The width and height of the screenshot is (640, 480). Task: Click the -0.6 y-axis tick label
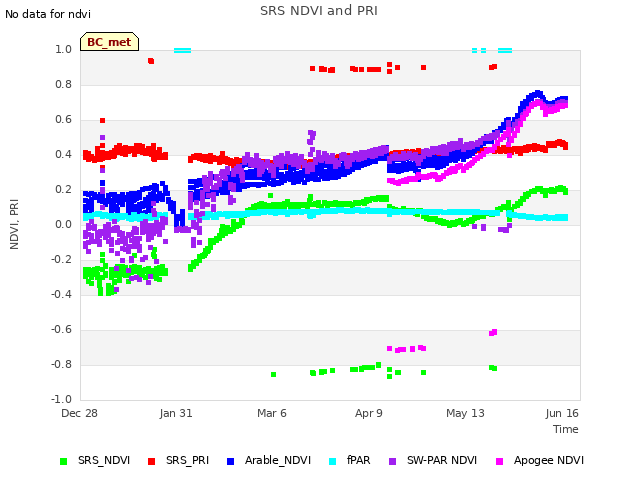click(x=61, y=329)
